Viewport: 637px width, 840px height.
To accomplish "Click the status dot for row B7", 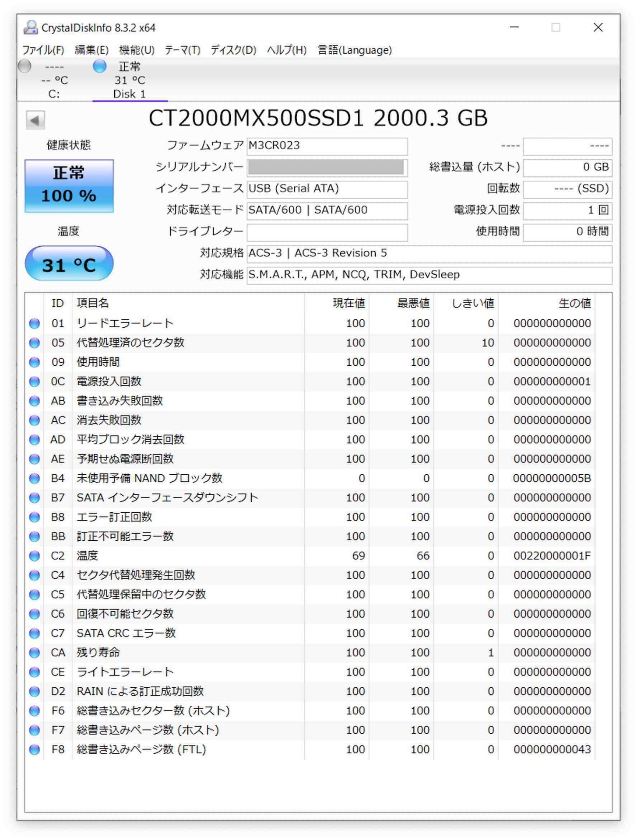I will [x=35, y=497].
